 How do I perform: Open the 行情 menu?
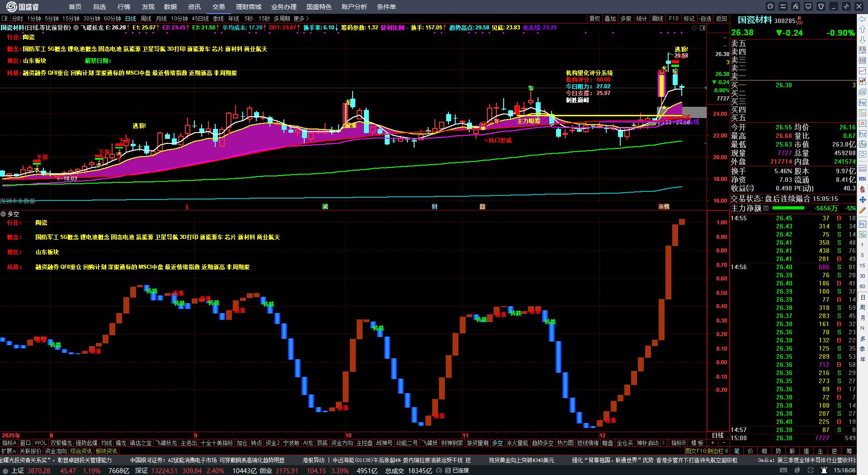tap(124, 7)
